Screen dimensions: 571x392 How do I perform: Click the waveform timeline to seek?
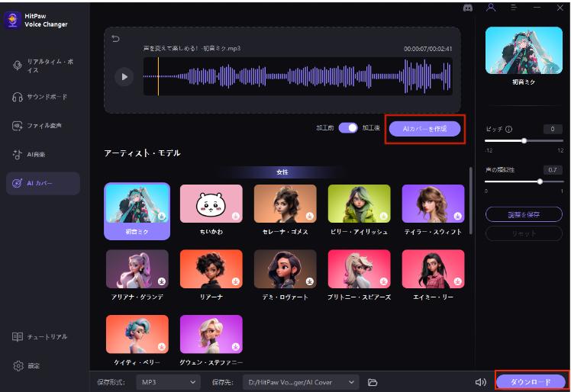pos(298,76)
